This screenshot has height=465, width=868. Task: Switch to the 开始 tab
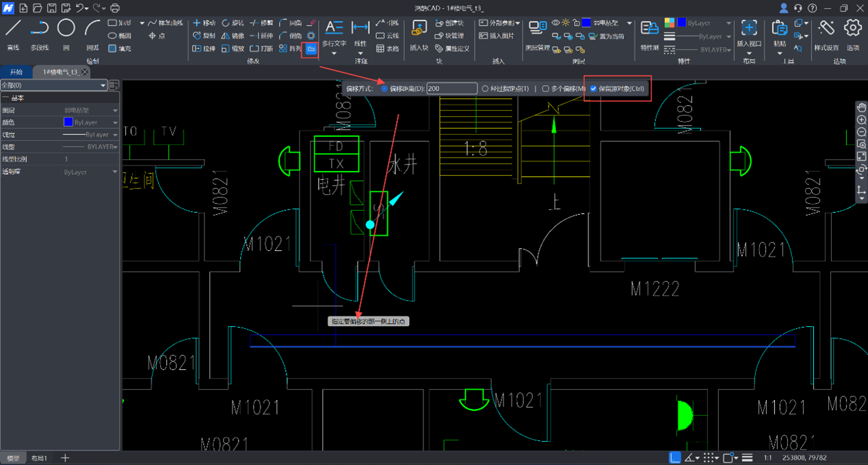[x=16, y=72]
